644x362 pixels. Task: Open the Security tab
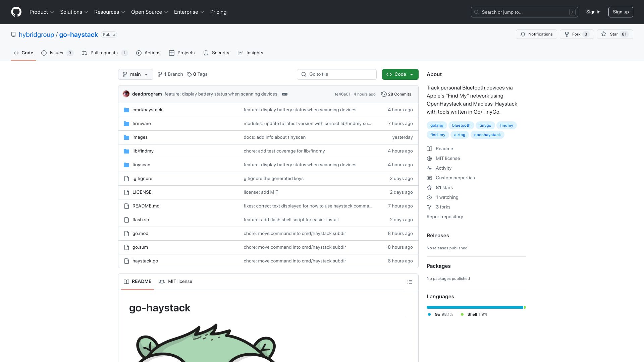pyautogui.click(x=216, y=53)
